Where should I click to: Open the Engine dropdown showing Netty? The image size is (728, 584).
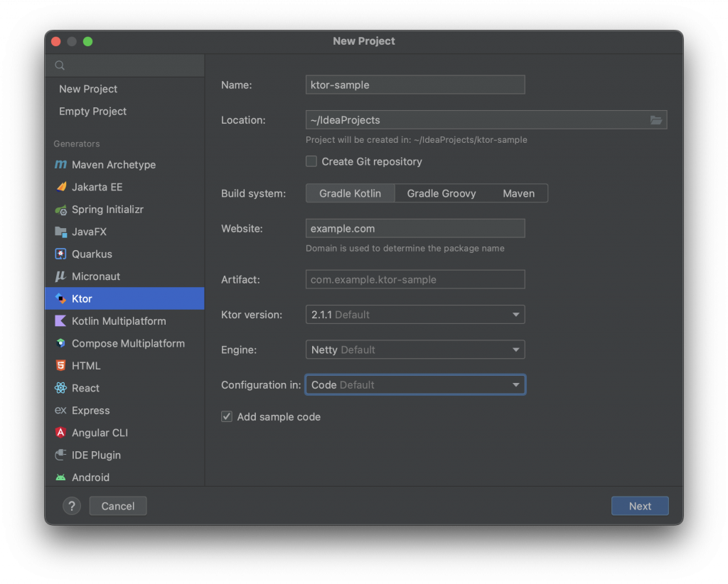tap(415, 350)
